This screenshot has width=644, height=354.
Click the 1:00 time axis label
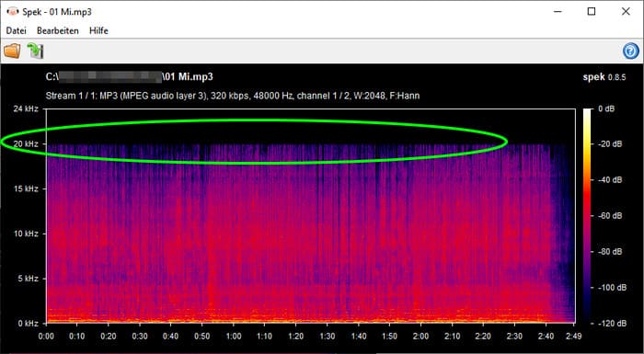pos(234,337)
